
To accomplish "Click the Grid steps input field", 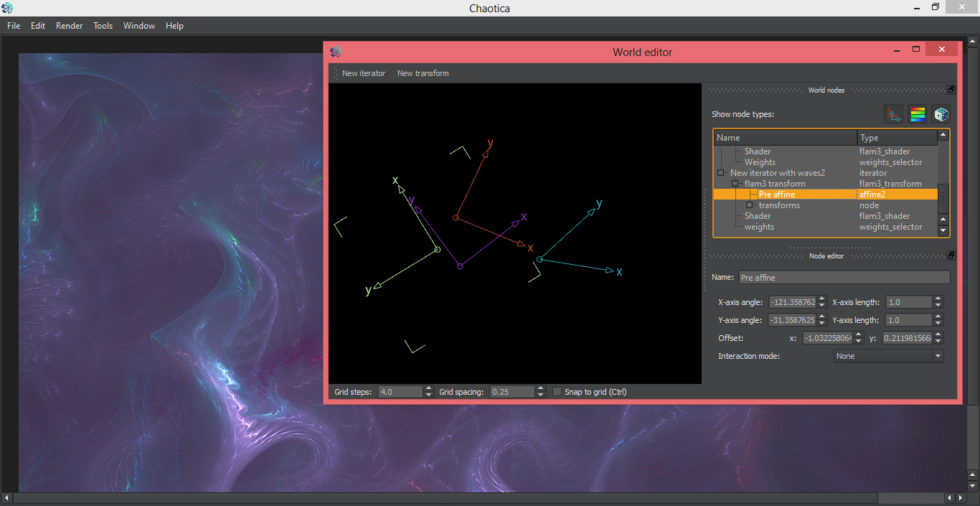I will (x=401, y=392).
